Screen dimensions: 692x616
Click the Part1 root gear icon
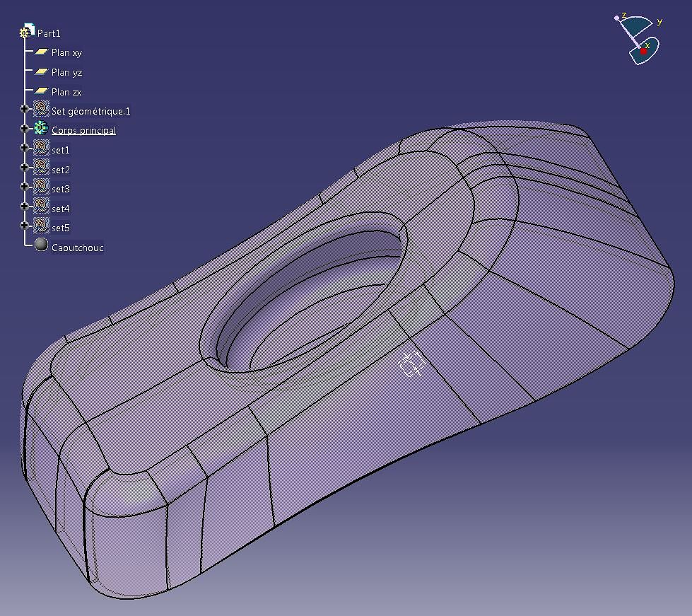(26, 32)
